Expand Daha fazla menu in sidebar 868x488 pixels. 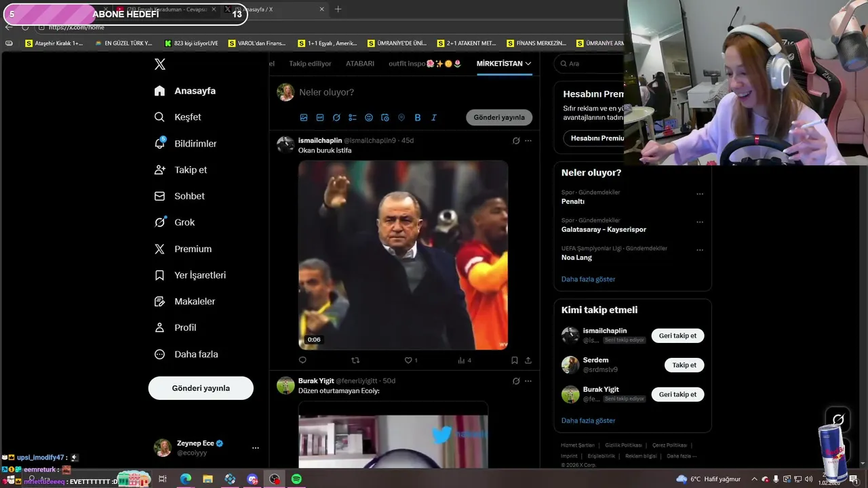pos(186,354)
